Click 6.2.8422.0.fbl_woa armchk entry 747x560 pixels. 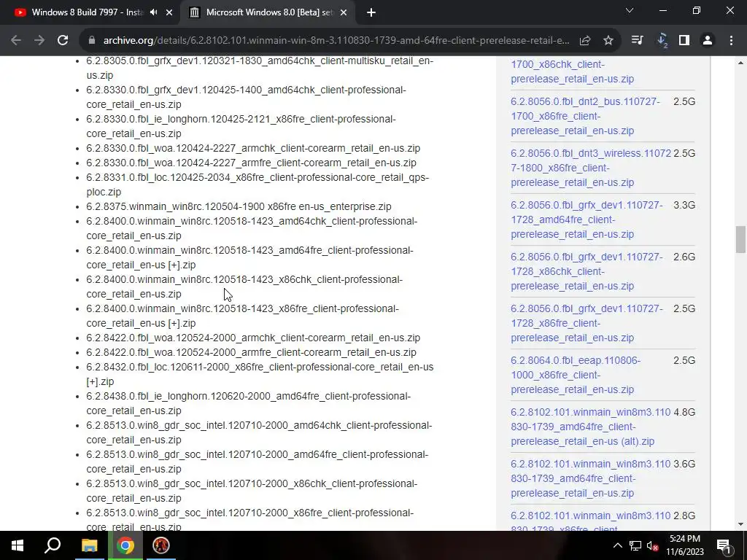click(x=253, y=338)
